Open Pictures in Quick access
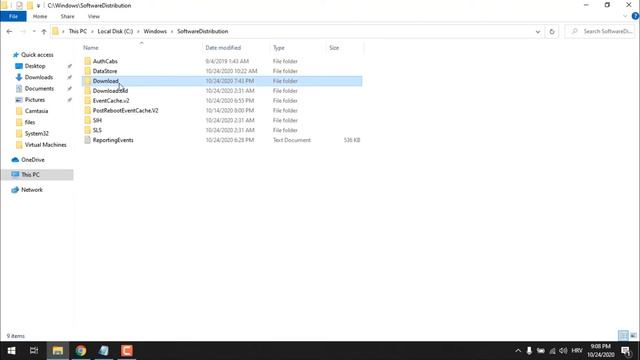640x360 pixels. [x=35, y=100]
